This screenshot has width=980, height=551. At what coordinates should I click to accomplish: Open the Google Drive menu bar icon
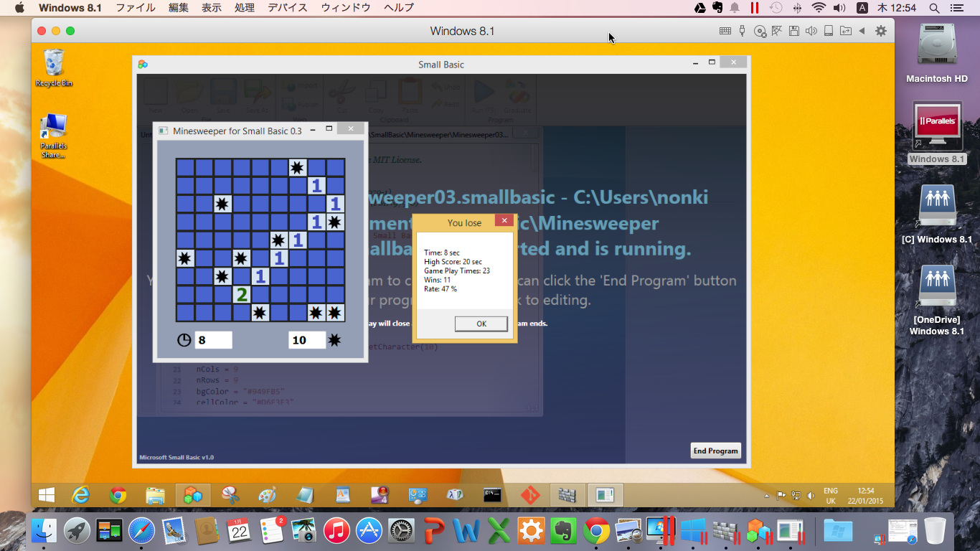pyautogui.click(x=700, y=8)
